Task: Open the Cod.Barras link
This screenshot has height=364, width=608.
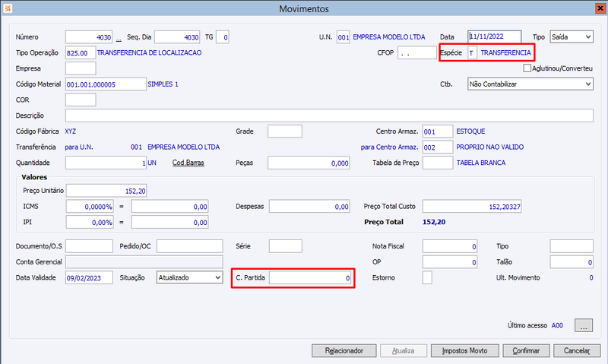Action: [188, 163]
